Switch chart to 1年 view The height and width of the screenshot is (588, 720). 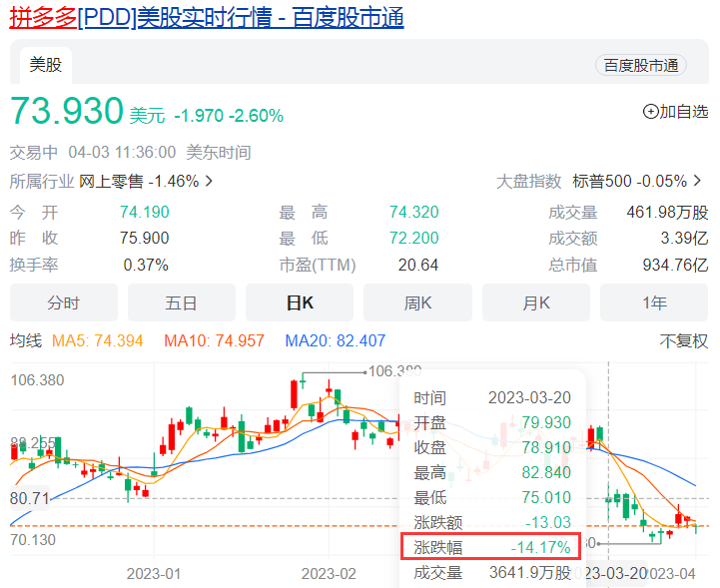click(x=654, y=302)
